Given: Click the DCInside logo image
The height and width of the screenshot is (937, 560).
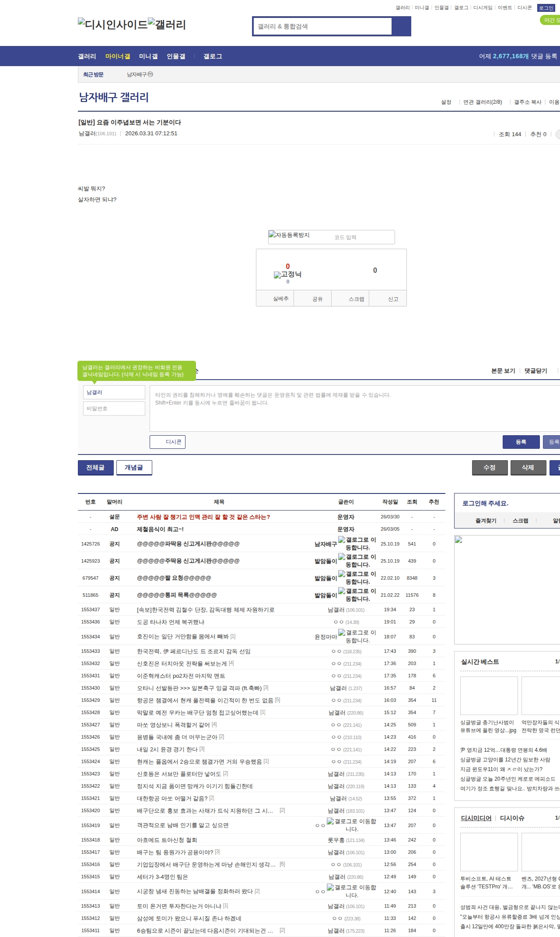Looking at the screenshot, I should tap(112, 25).
